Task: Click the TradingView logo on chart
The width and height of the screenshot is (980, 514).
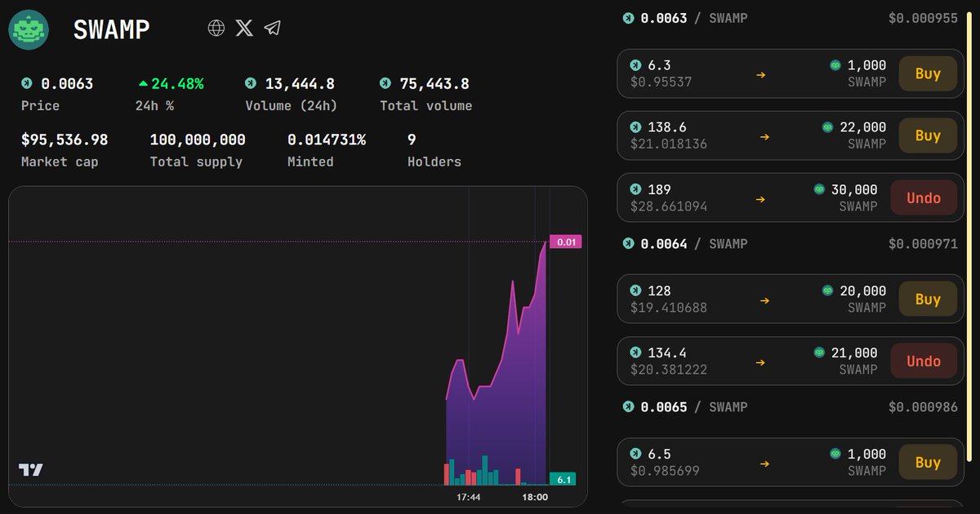Action: (31, 470)
